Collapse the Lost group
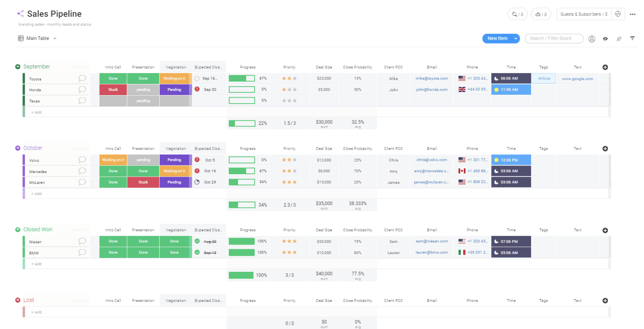Screen dimensions: 644x329 [x=17, y=300]
